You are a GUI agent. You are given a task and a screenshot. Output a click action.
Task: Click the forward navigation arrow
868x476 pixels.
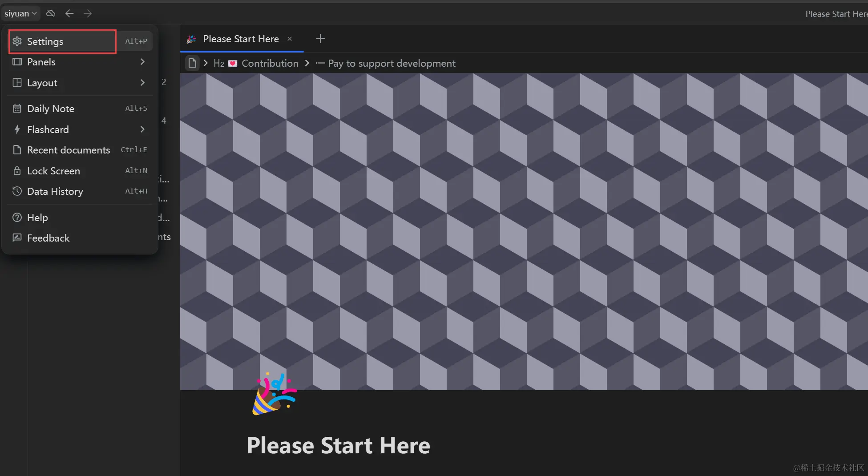click(87, 13)
